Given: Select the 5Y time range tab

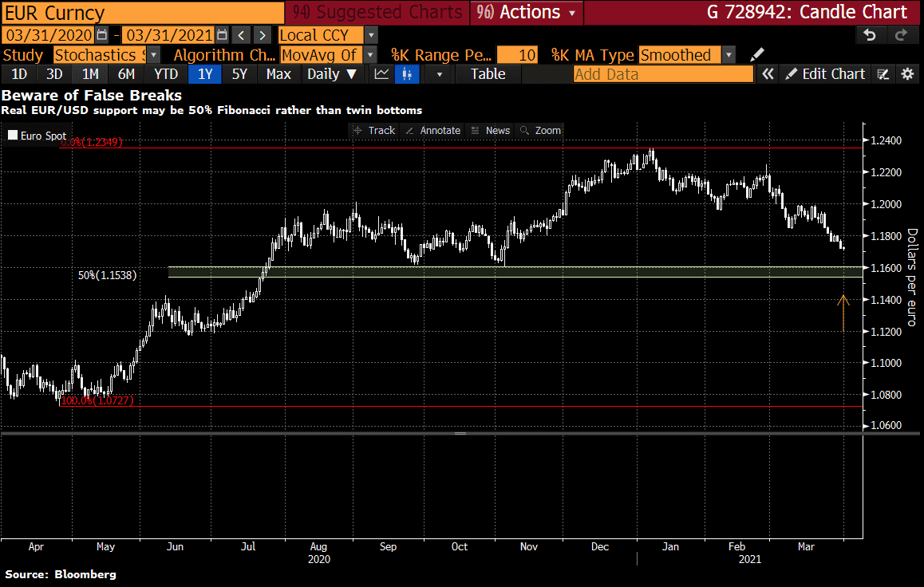Looking at the screenshot, I should point(239,74).
